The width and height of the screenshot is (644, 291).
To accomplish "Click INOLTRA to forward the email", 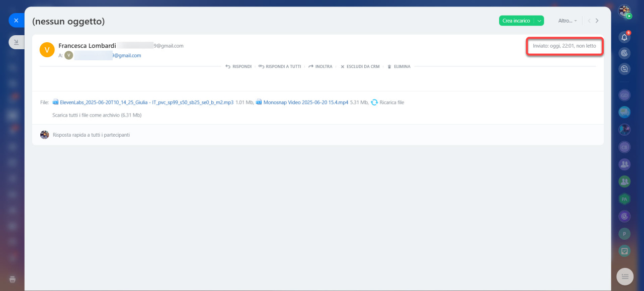I will click(x=320, y=66).
